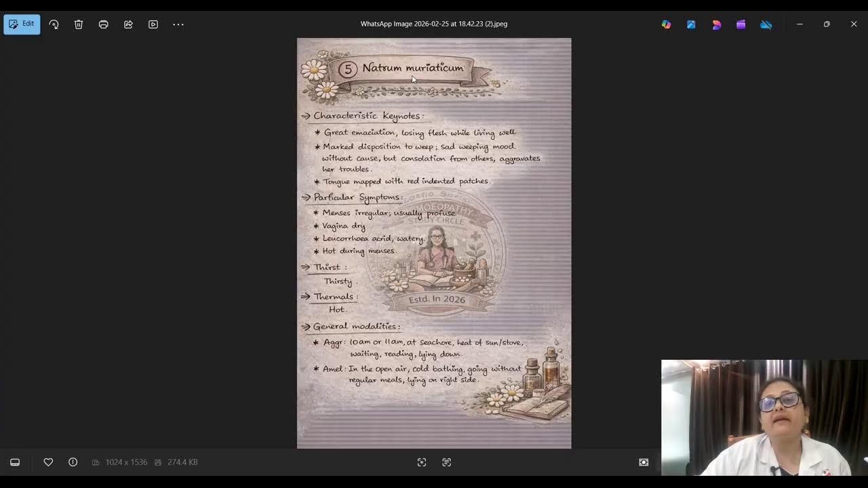The image size is (868, 488).
Task: Click the file name in the title bar
Action: 434,24
